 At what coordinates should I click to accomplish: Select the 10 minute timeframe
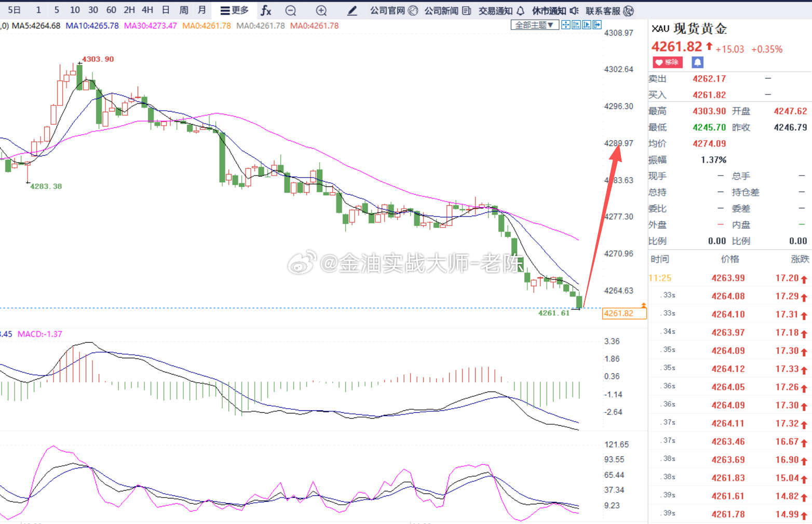(x=75, y=10)
